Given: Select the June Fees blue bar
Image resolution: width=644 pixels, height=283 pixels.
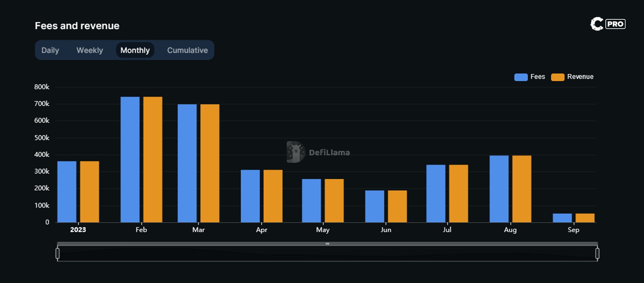Looking at the screenshot, I should [x=374, y=206].
